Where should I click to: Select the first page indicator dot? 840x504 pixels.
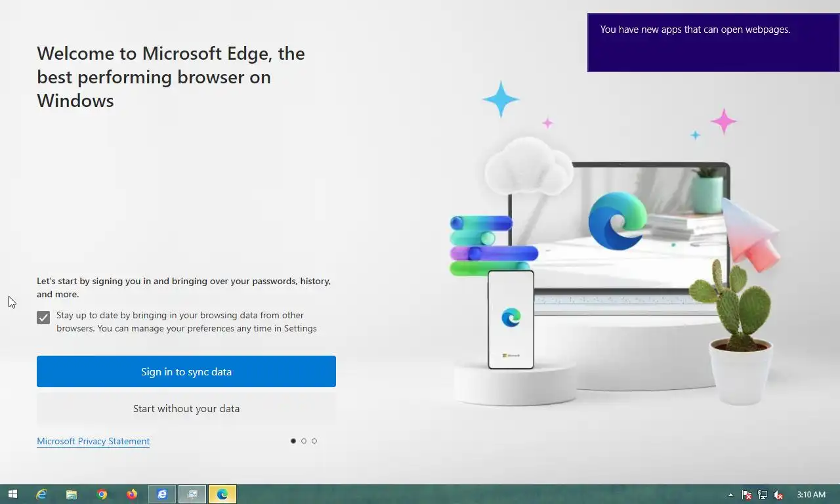coord(293,441)
